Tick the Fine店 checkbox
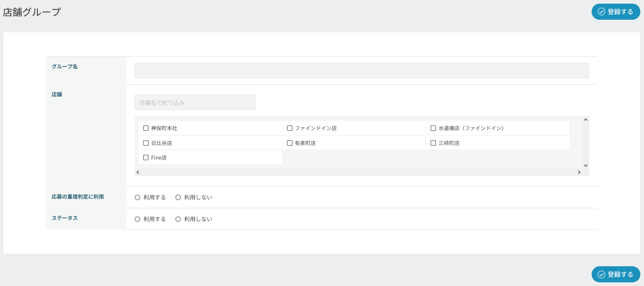The image size is (644, 286). tap(146, 158)
